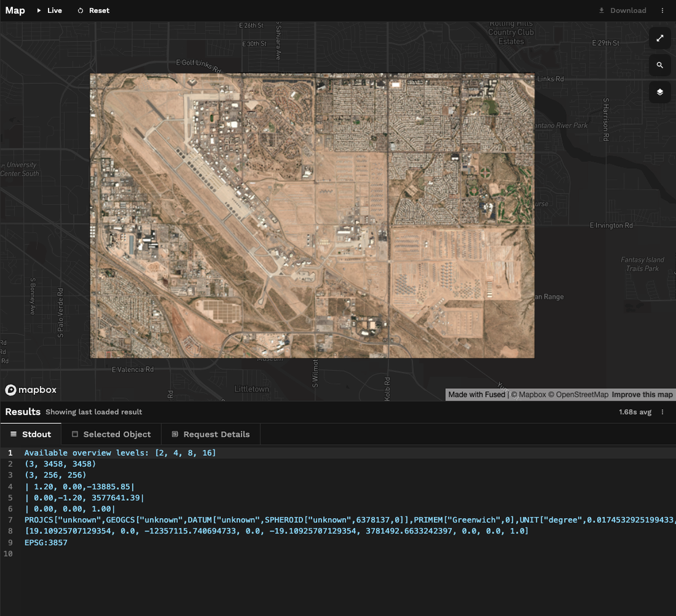Image resolution: width=676 pixels, height=616 pixels.
Task: Open the map search magnifier icon
Action: [659, 65]
